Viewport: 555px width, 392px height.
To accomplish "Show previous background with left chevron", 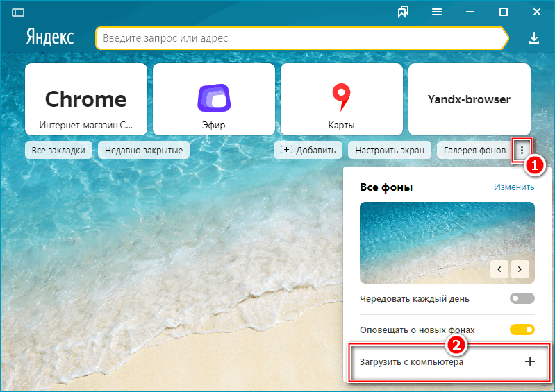I will point(499,269).
